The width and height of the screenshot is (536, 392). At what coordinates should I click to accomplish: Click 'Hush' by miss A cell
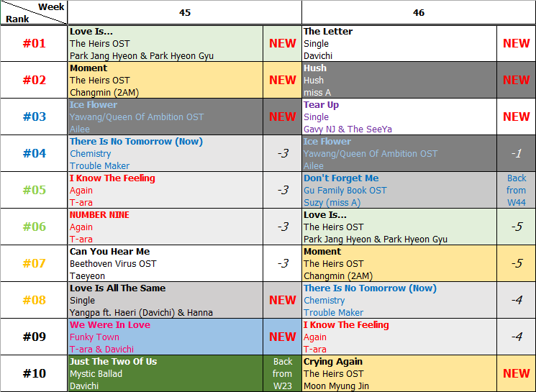coord(399,80)
